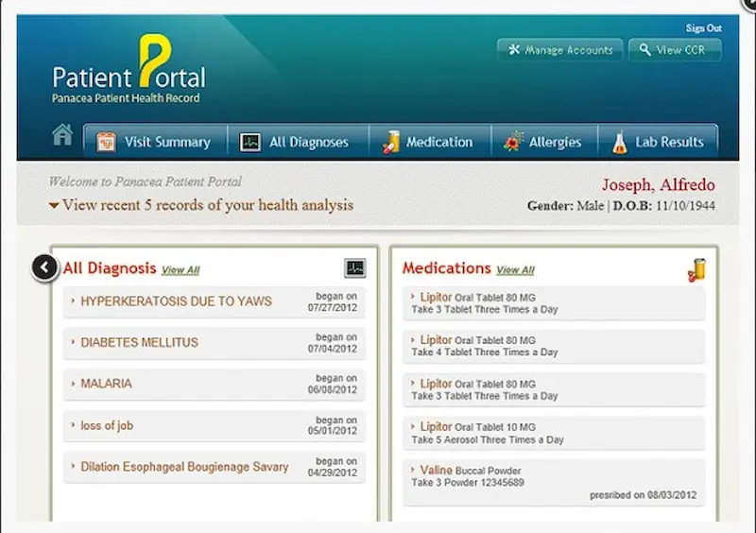Click the began on 07/04/2012 date
The height and width of the screenshot is (533, 756).
(333, 343)
